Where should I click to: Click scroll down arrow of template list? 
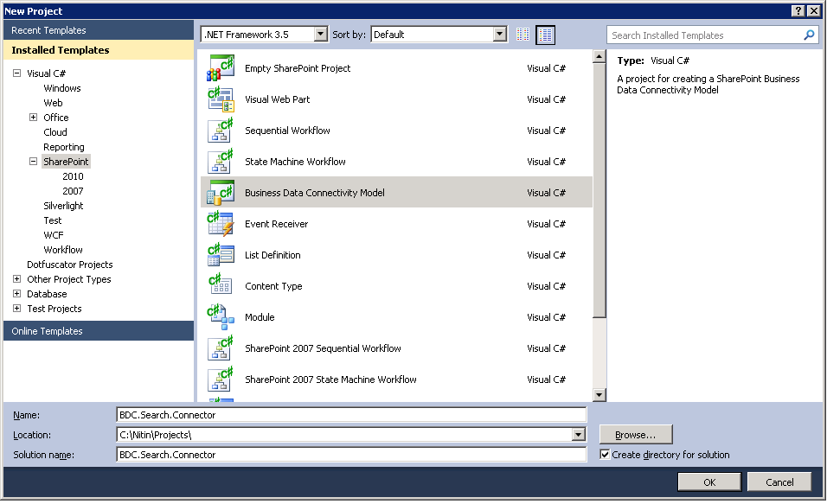[x=599, y=395]
